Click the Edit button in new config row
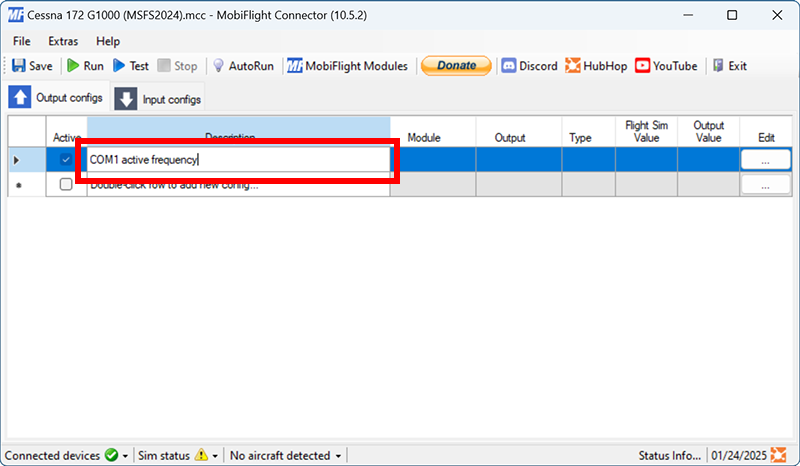This screenshot has width=800, height=466. click(x=765, y=185)
